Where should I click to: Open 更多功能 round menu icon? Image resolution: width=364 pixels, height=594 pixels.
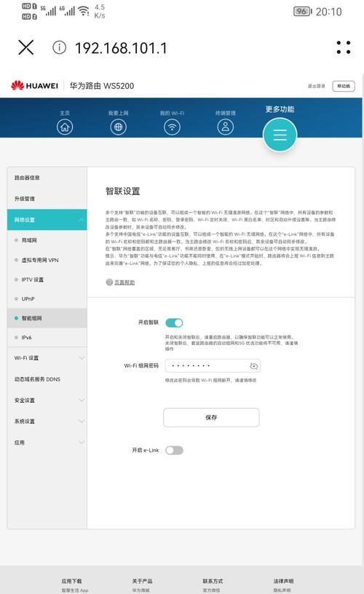coord(280,135)
